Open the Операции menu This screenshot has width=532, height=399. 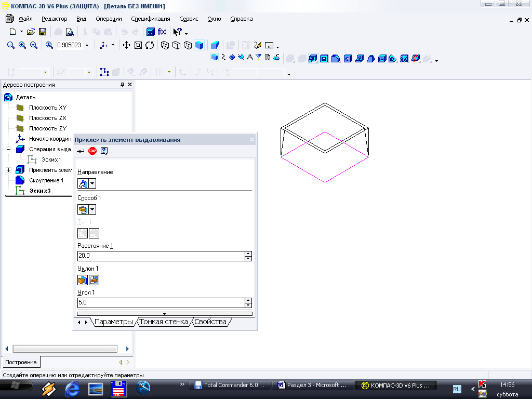tap(109, 19)
